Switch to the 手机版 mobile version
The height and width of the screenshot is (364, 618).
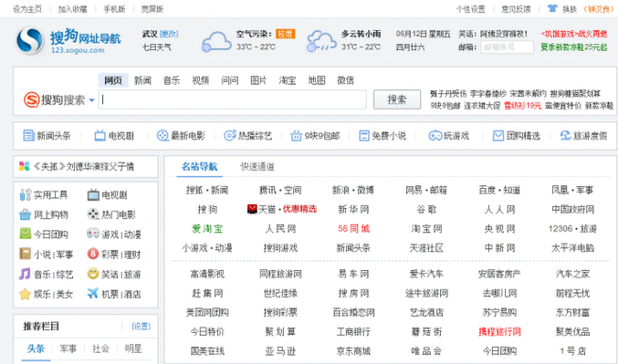click(114, 9)
